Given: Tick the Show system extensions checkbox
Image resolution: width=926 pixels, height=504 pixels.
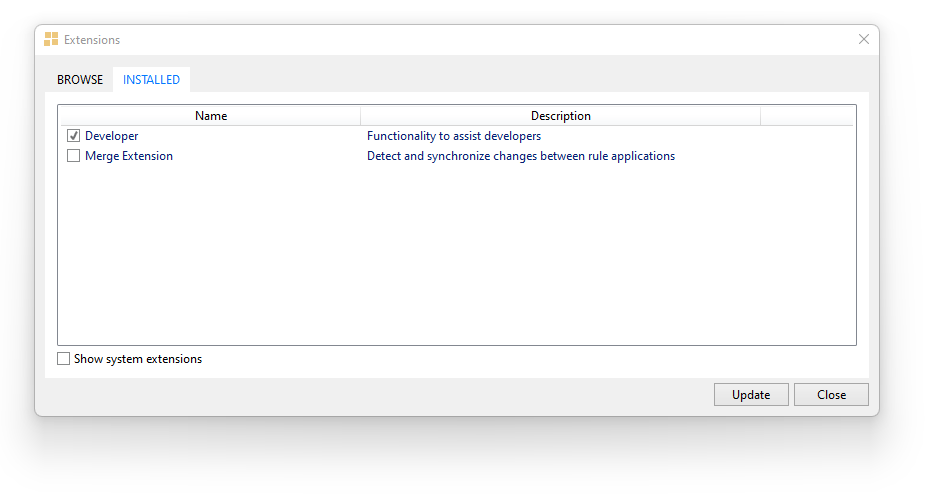Looking at the screenshot, I should pos(64,359).
